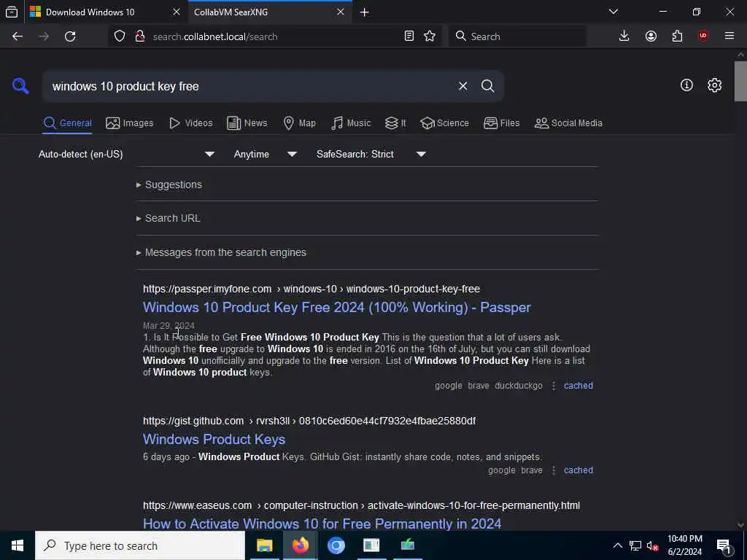Click the muted volume tray icon
The height and width of the screenshot is (560, 747).
click(x=652, y=545)
